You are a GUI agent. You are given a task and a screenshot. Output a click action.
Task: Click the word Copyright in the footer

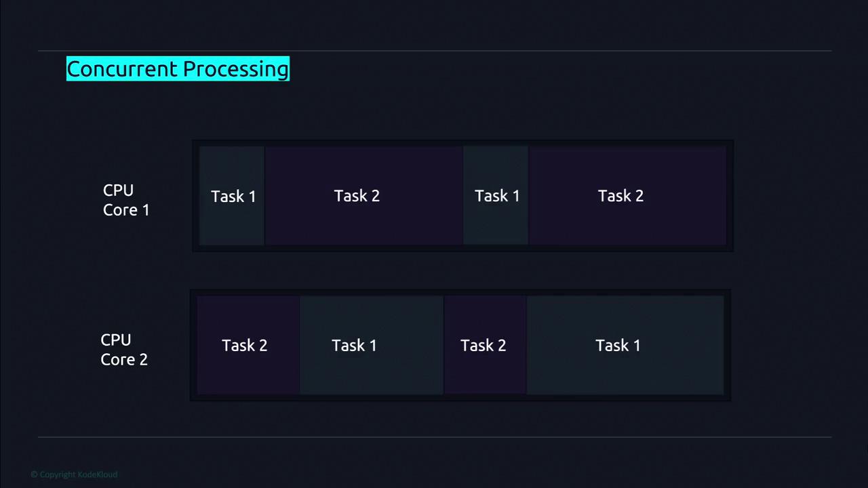click(x=58, y=474)
